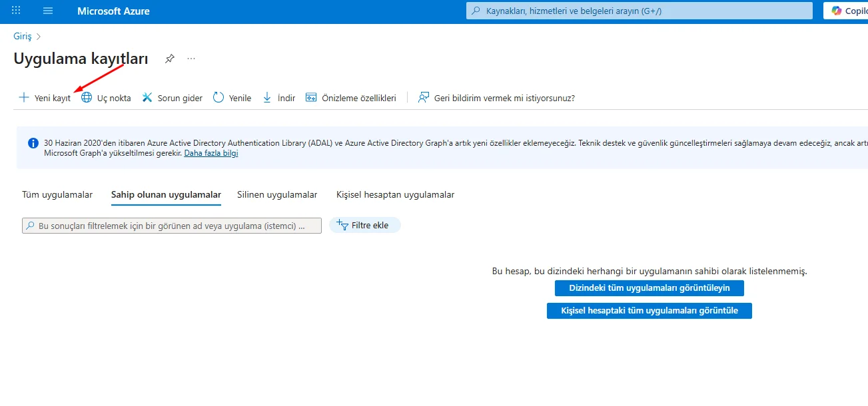This screenshot has width=868, height=406.
Task: Open Önizleme özellikleri preview features
Action: [311, 97]
